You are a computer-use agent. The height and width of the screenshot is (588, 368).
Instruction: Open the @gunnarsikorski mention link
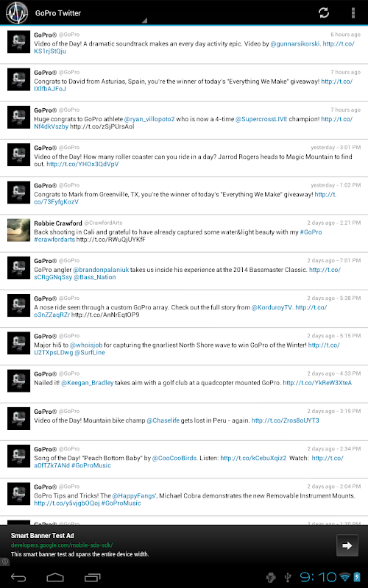pos(296,44)
